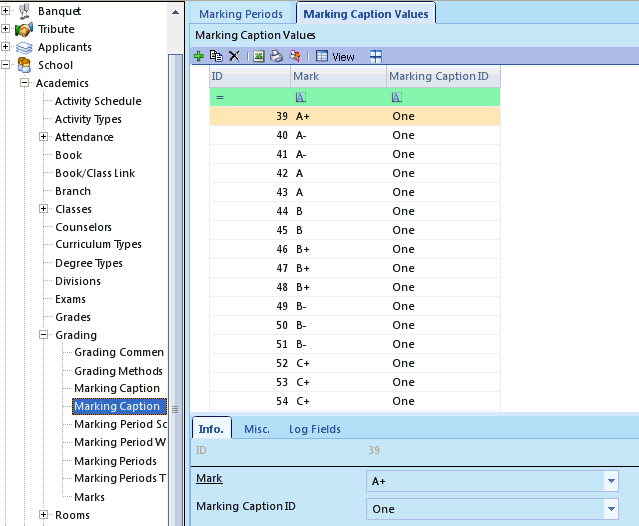Viewport: 639px width, 526px height.
Task: Click the Applicants stacked papers icon
Action: click(24, 48)
